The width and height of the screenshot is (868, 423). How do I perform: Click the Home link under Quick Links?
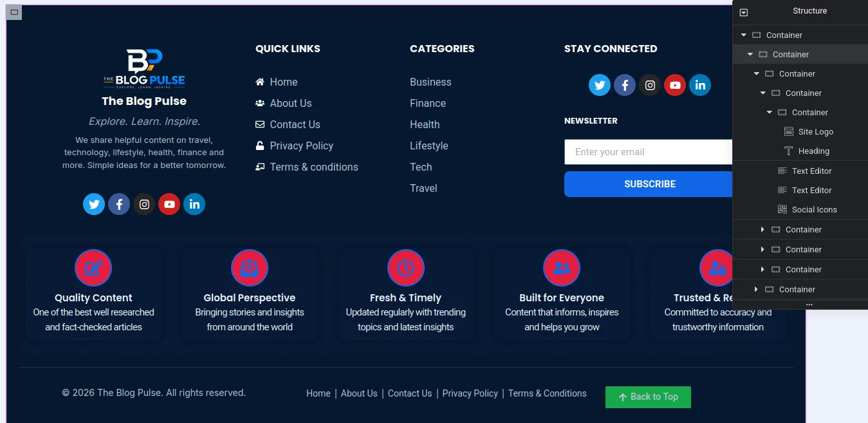284,82
